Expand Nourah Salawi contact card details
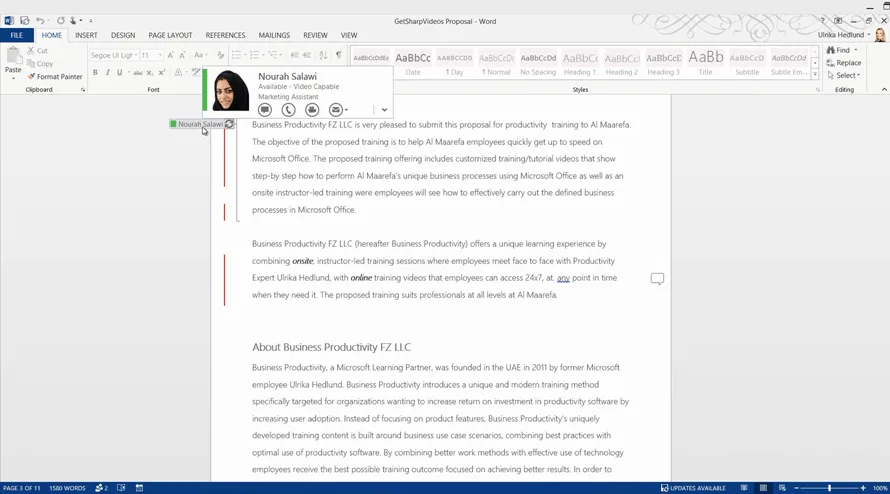Screen dimensions: 890x494 click(x=384, y=110)
